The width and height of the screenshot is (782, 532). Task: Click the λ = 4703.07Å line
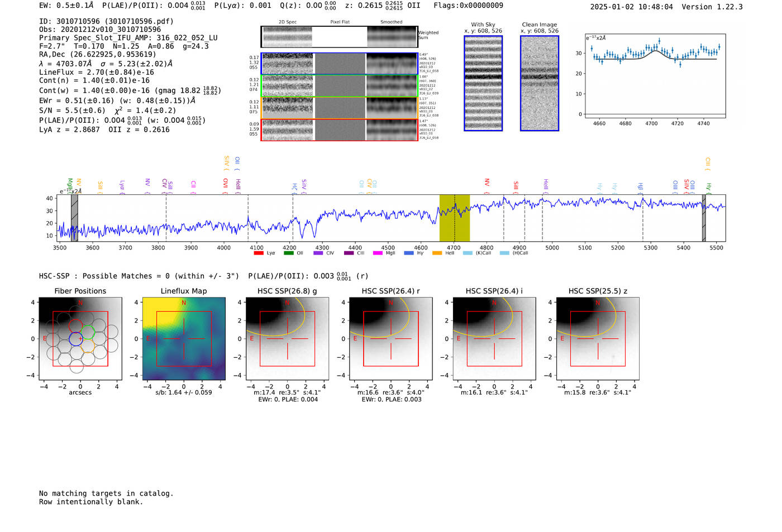[x=106, y=64]
